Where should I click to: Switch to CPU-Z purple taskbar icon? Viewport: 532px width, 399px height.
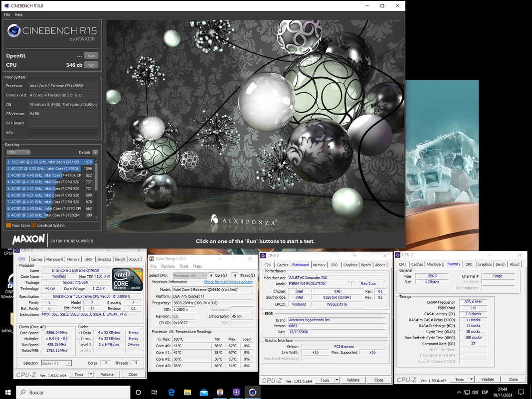tap(236, 392)
